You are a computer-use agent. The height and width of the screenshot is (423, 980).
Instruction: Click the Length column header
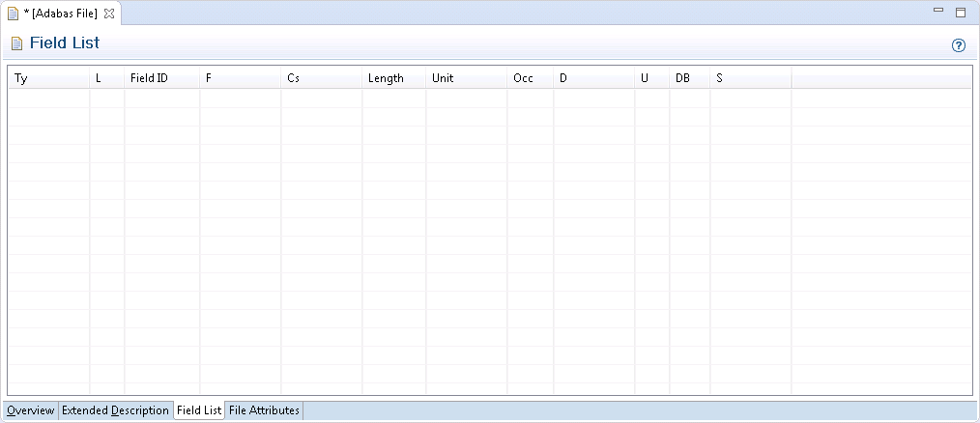[393, 78]
